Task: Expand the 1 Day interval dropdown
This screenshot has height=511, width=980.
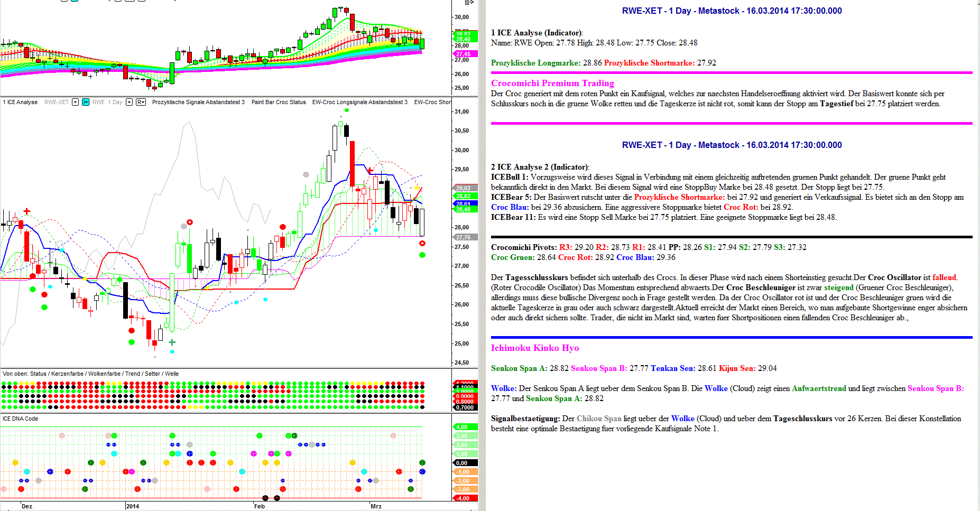Action: (129, 102)
